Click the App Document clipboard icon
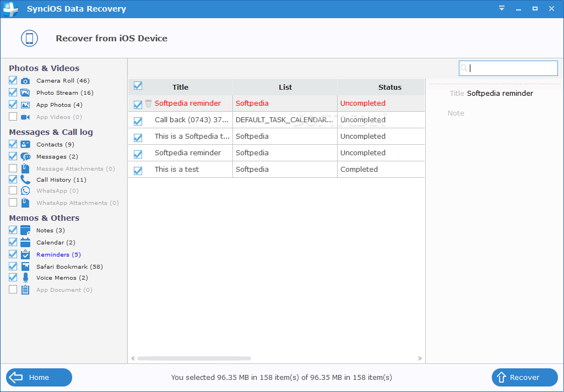The image size is (564, 392). [25, 290]
